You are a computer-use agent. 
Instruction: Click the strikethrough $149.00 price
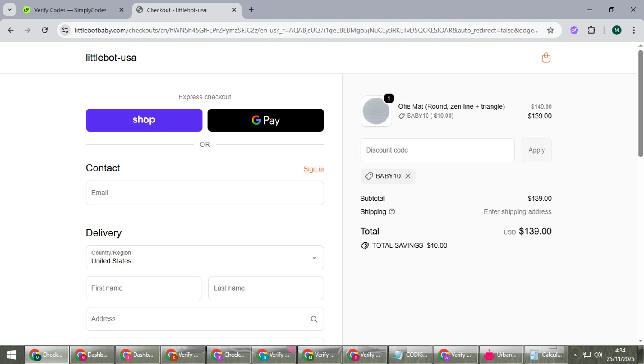tap(541, 107)
